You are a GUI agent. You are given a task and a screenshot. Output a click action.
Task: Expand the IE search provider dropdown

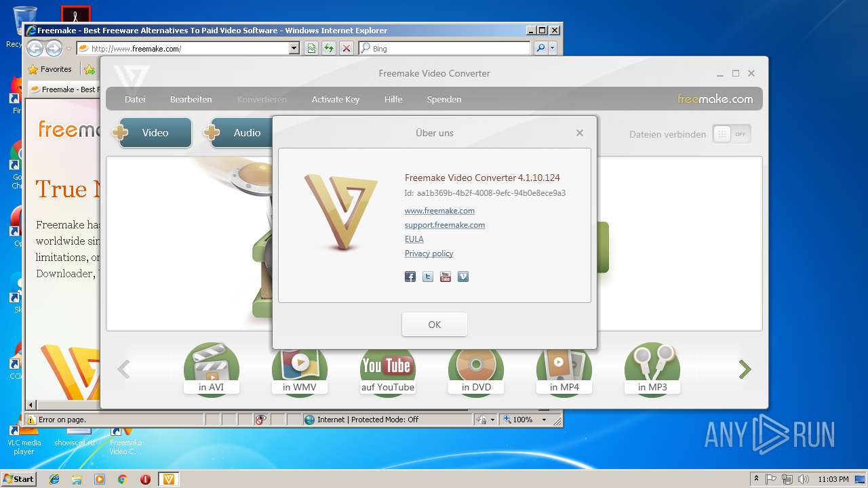coord(553,48)
